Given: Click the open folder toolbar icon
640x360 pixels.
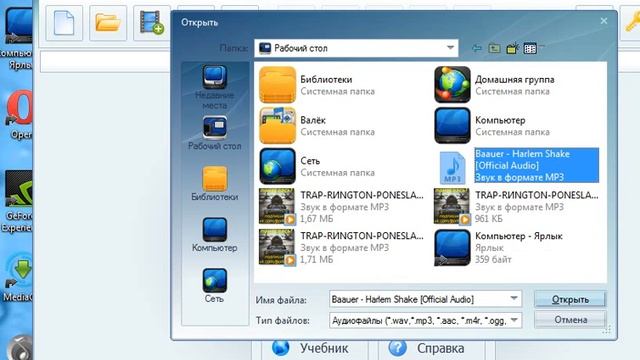Looking at the screenshot, I should click(x=108, y=23).
